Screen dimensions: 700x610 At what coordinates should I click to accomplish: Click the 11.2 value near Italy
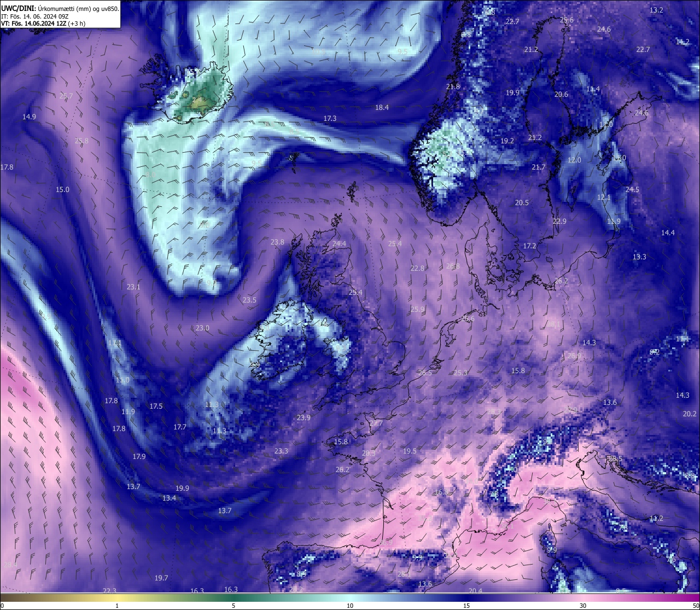pos(656,518)
